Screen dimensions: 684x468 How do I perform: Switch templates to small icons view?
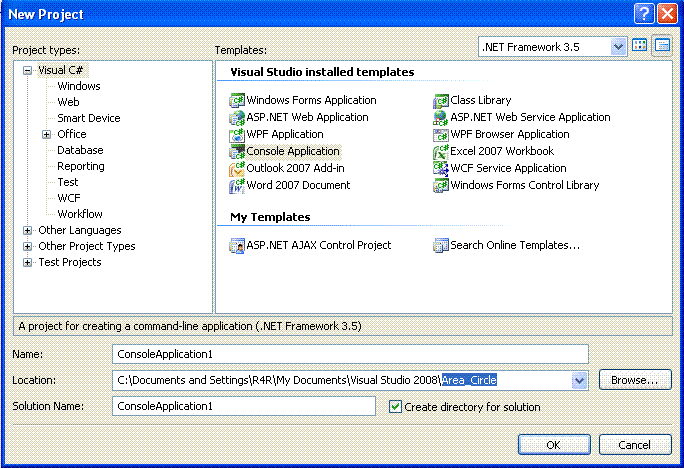coord(662,45)
